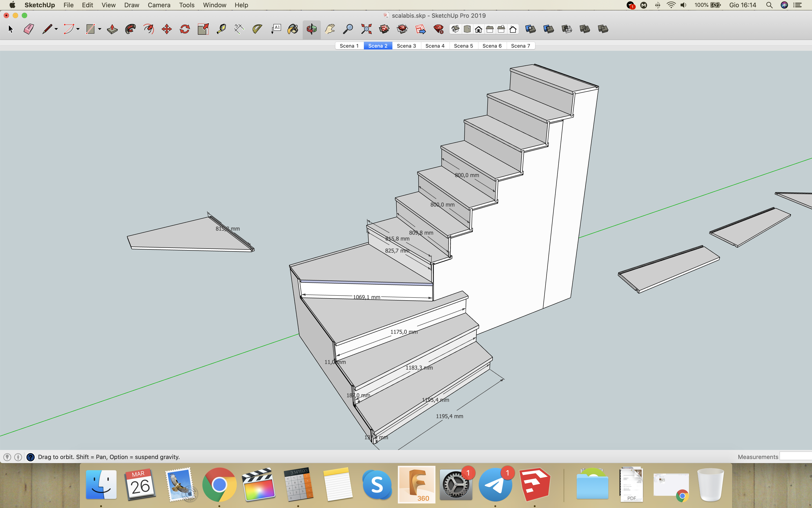
Task: Open 3D Warehouse from toolbar
Action: pyautogui.click(x=384, y=29)
